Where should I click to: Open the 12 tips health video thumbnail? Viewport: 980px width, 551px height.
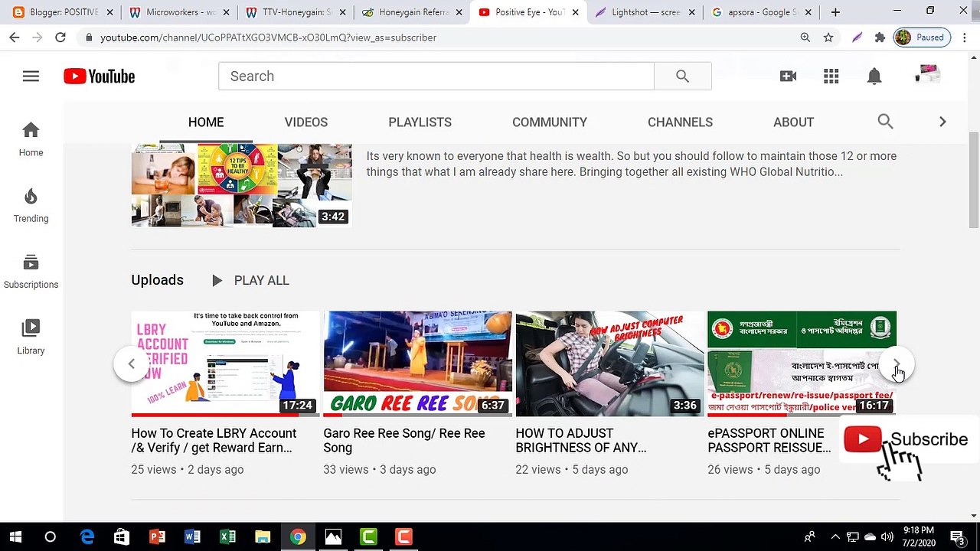[241, 185]
